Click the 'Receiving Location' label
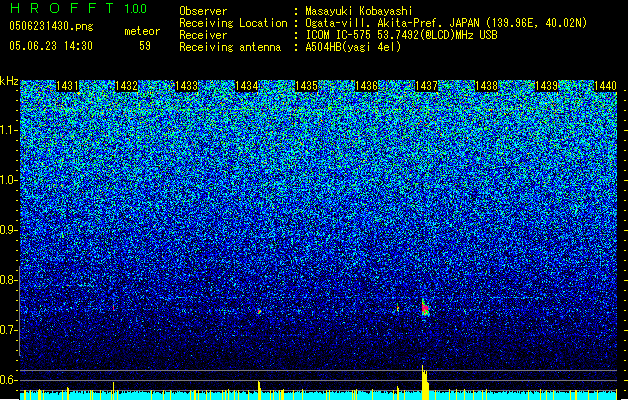Image resolution: width=629 pixels, height=400 pixels. (233, 23)
